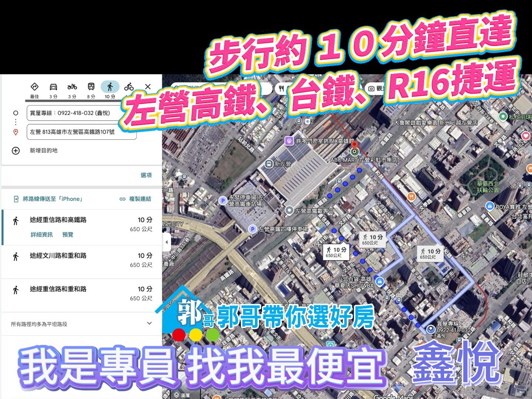Select public transit travel mode
The height and width of the screenshot is (399, 532).
pos(91,87)
